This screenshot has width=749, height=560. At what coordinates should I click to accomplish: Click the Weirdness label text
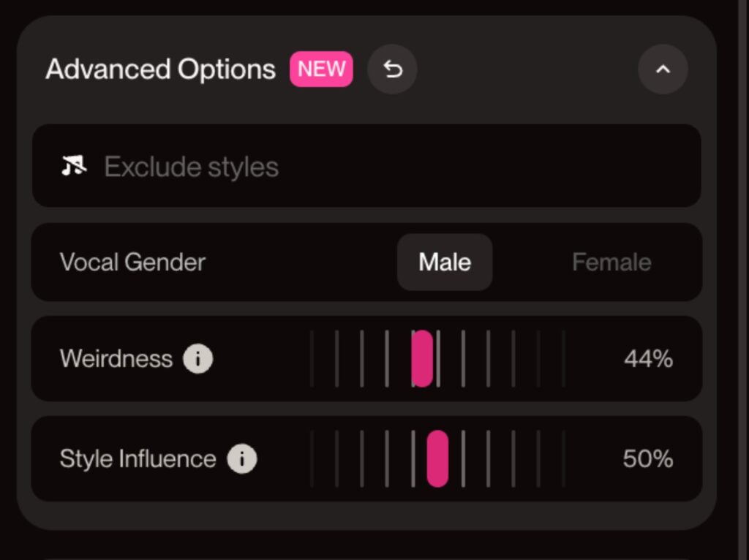tap(116, 359)
